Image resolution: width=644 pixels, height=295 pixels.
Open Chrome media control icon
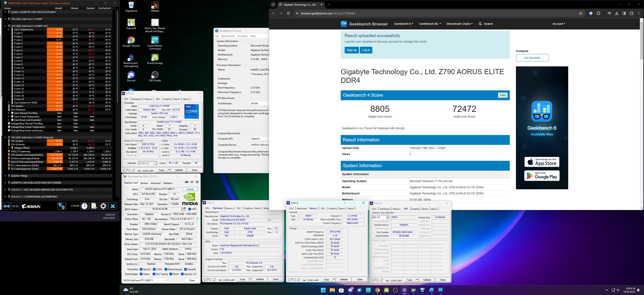coord(609,14)
